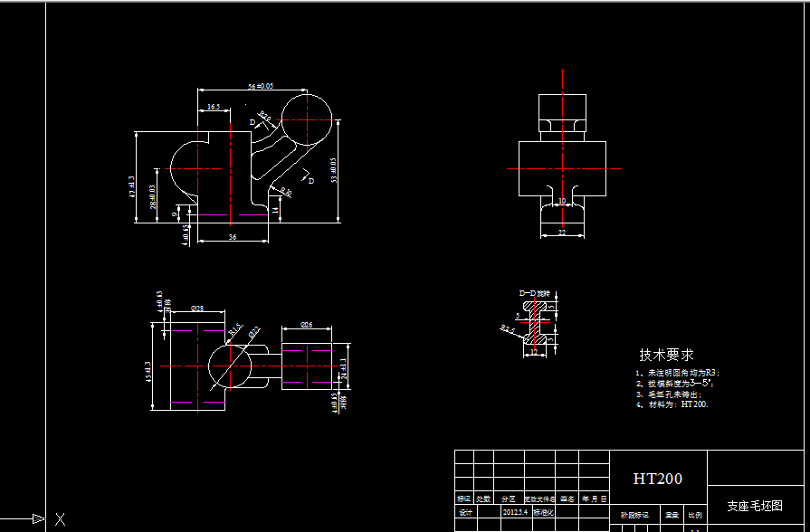Click the 10 slot width dimension
The height and width of the screenshot is (532, 810).
562,201
